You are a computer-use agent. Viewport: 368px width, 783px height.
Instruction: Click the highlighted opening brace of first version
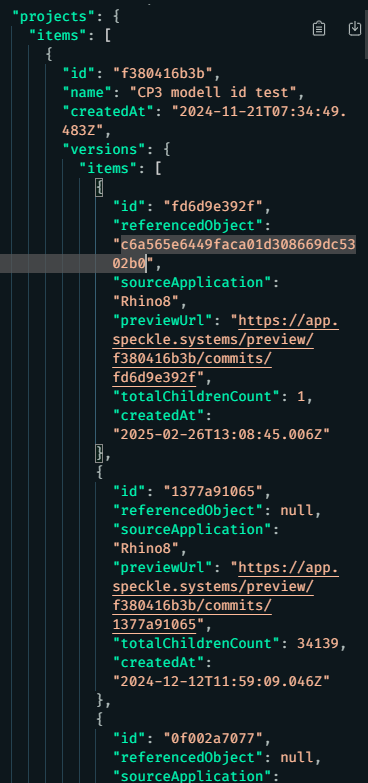[x=100, y=188]
